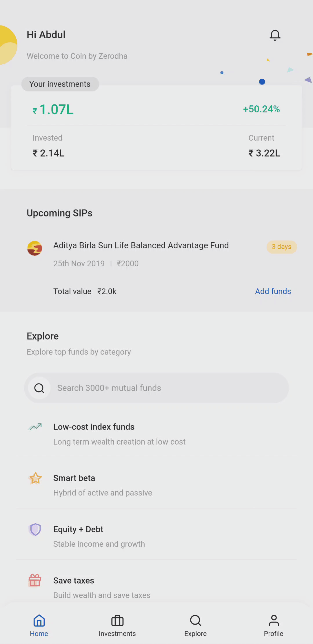This screenshot has width=313, height=644.
Task: Open the Profile person icon
Action: [x=274, y=620]
